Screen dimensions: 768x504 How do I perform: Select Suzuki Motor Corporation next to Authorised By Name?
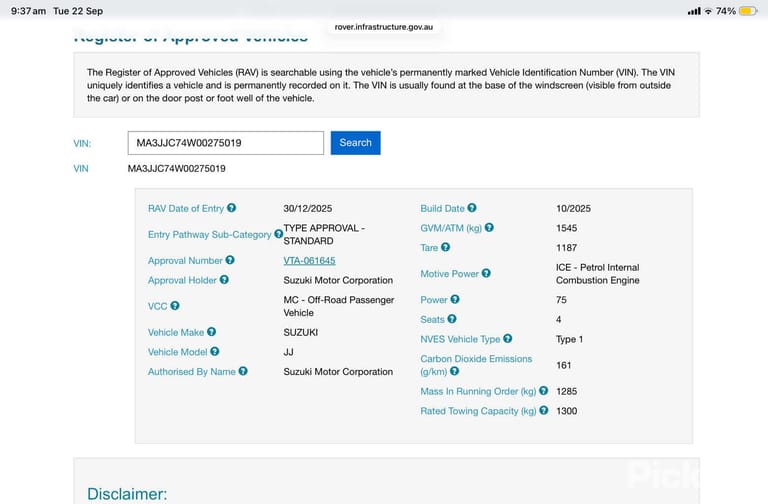338,371
